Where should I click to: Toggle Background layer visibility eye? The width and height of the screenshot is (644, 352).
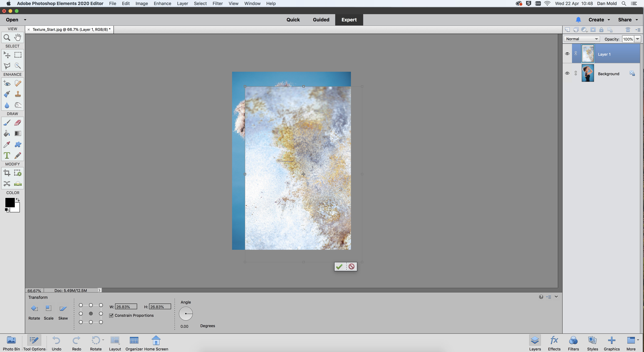tap(567, 73)
